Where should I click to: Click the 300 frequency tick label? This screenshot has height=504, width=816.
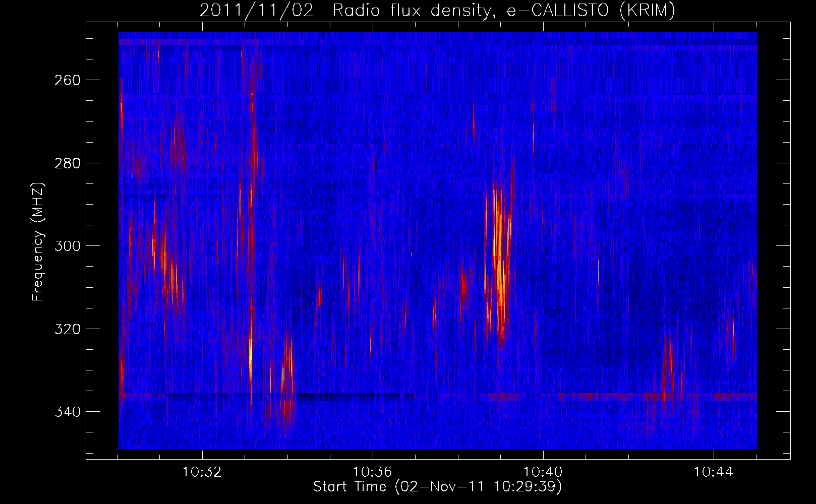click(x=67, y=246)
